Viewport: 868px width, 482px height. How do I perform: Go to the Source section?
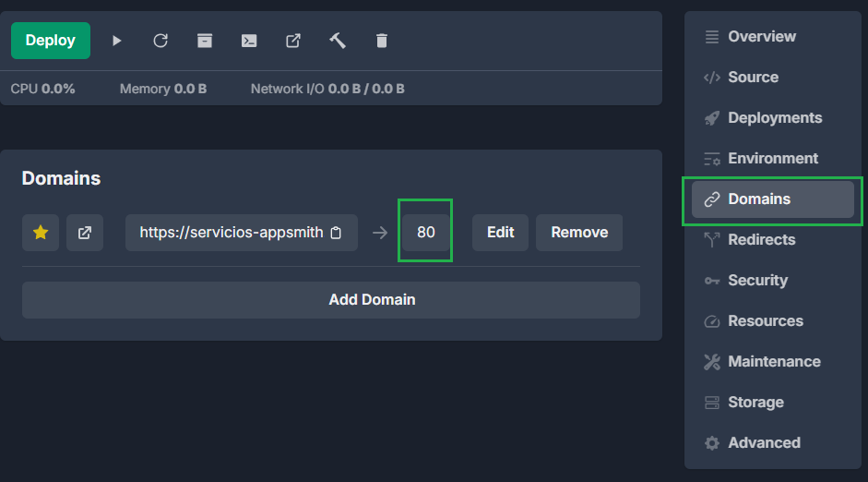(x=753, y=78)
